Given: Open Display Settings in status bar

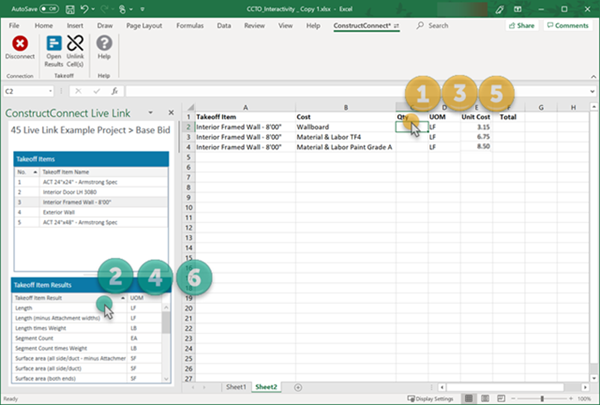Looking at the screenshot, I should (430, 399).
